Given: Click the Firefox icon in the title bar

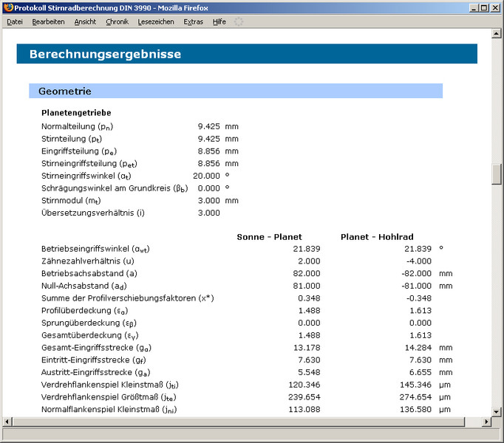Looking at the screenshot, I should [8, 7].
